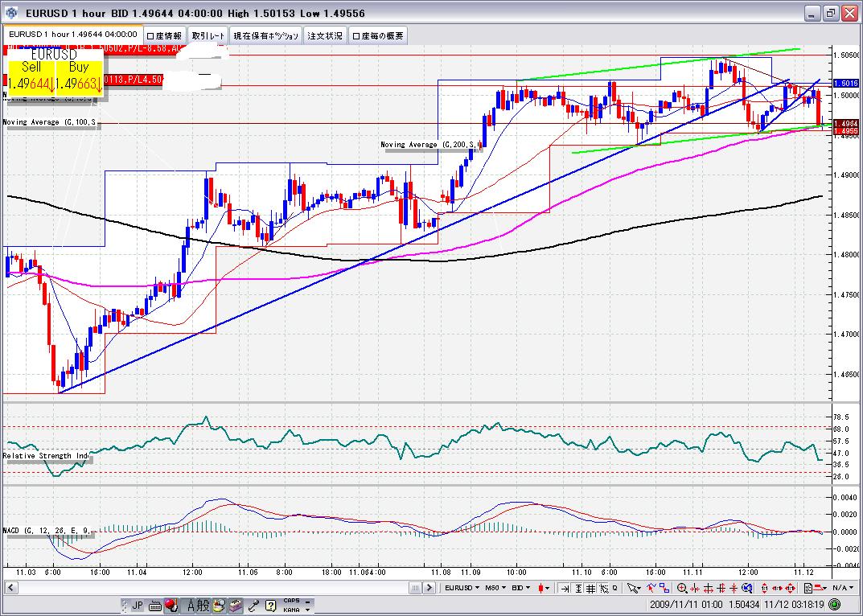This screenshot has height=616, width=863.
Task: Click the four-way 1:1 scale icon
Action: (791, 588)
